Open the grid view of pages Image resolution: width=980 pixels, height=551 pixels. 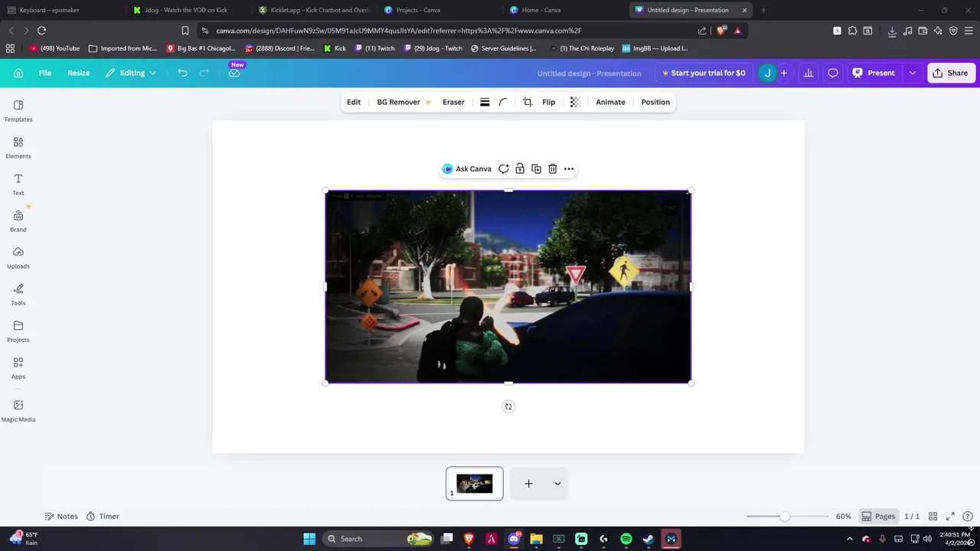pyautogui.click(x=933, y=517)
